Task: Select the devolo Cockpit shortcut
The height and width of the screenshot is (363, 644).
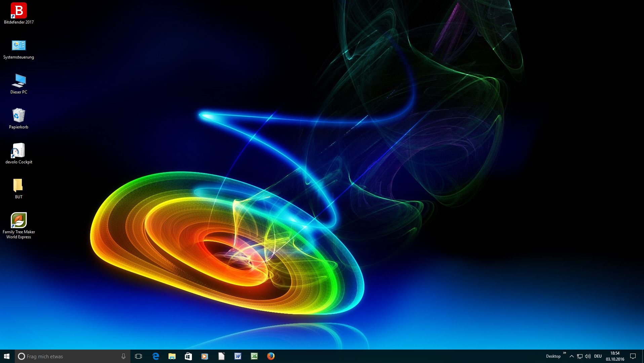Action: pyautogui.click(x=18, y=151)
